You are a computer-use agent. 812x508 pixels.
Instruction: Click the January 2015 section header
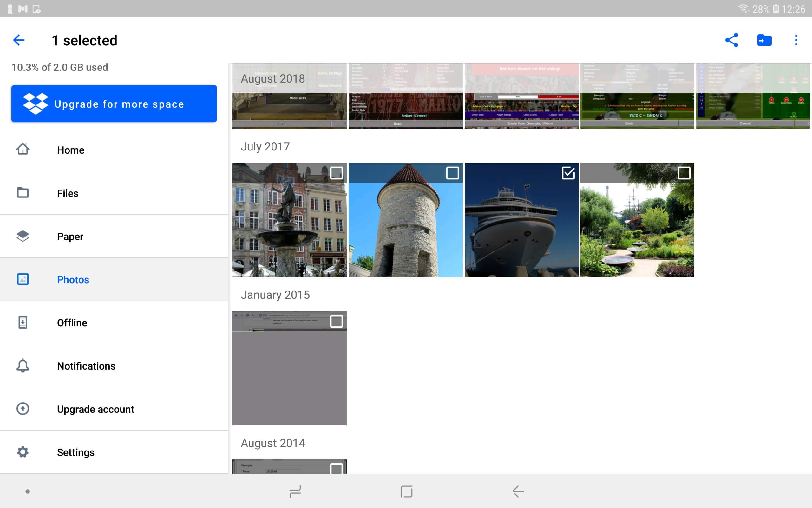pyautogui.click(x=275, y=295)
